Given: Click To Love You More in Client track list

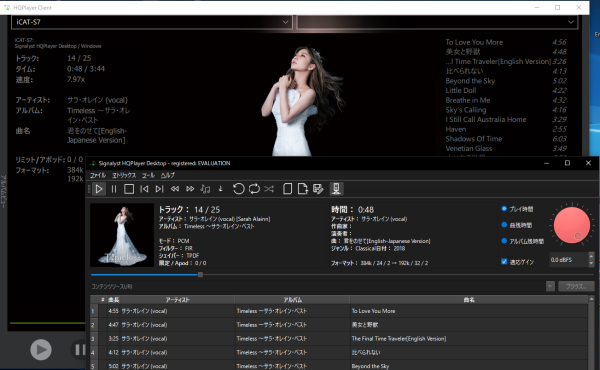Looking at the screenshot, I should [474, 42].
